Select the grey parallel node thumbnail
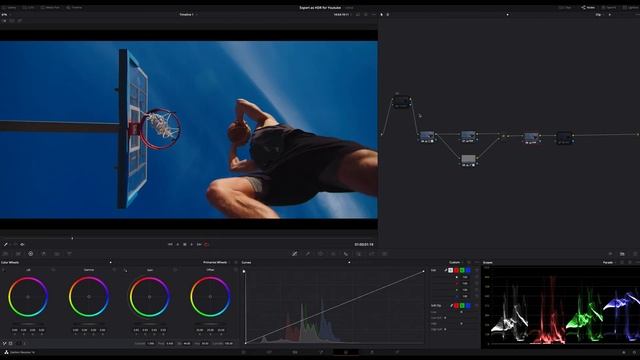The image size is (640, 360). (x=468, y=160)
